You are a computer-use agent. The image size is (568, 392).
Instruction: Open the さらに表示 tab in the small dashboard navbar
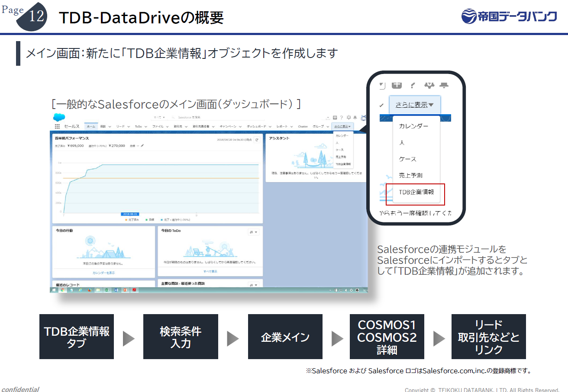[x=342, y=126]
